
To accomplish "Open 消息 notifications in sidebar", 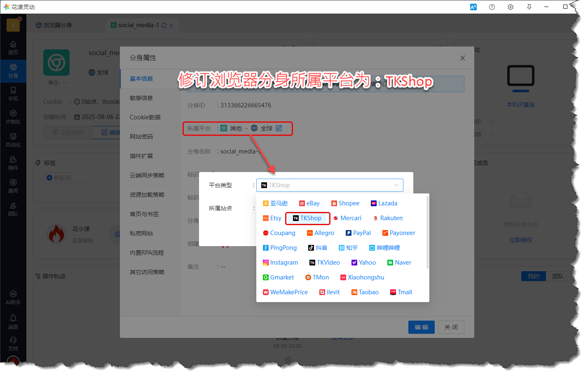I will 13,322.
